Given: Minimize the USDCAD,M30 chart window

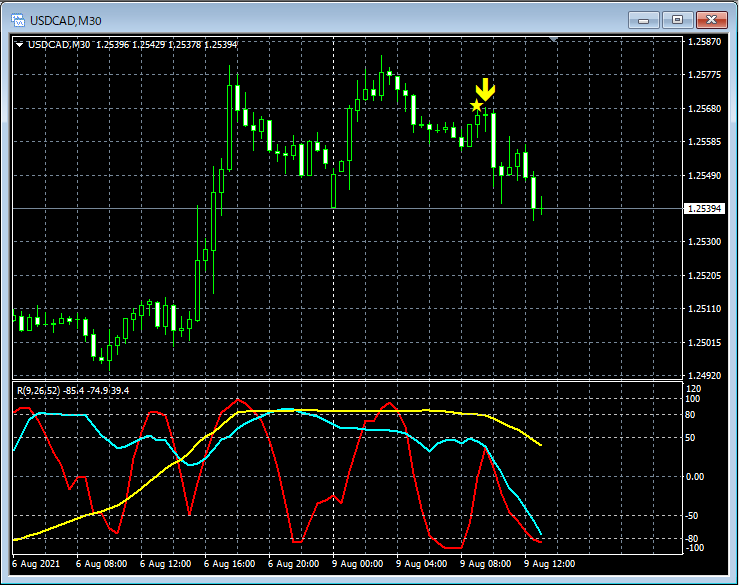Looking at the screenshot, I should tap(643, 20).
